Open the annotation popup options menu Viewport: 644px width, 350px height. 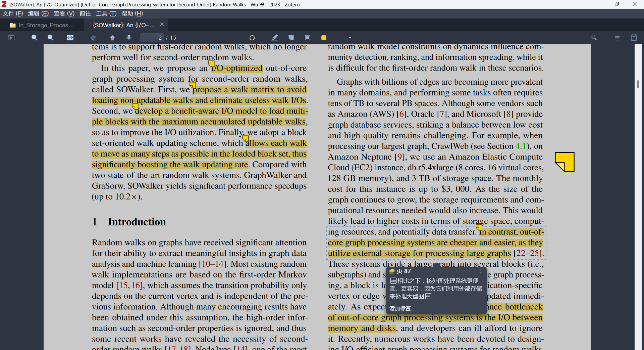481,271
